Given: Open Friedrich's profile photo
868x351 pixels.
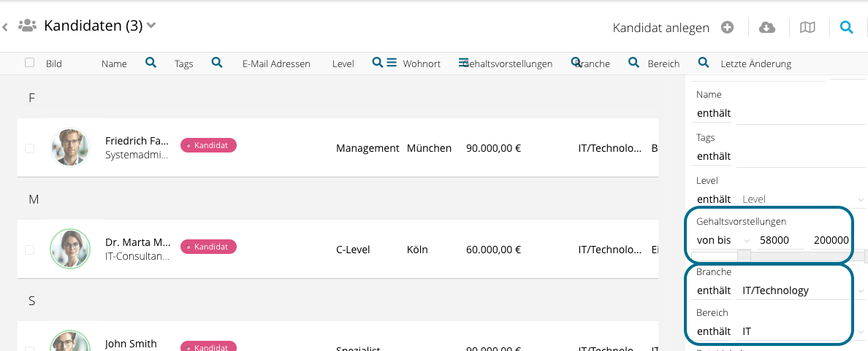Looking at the screenshot, I should click(69, 147).
